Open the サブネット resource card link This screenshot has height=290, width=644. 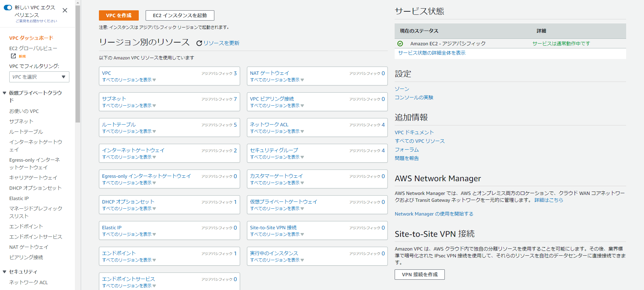pyautogui.click(x=114, y=99)
